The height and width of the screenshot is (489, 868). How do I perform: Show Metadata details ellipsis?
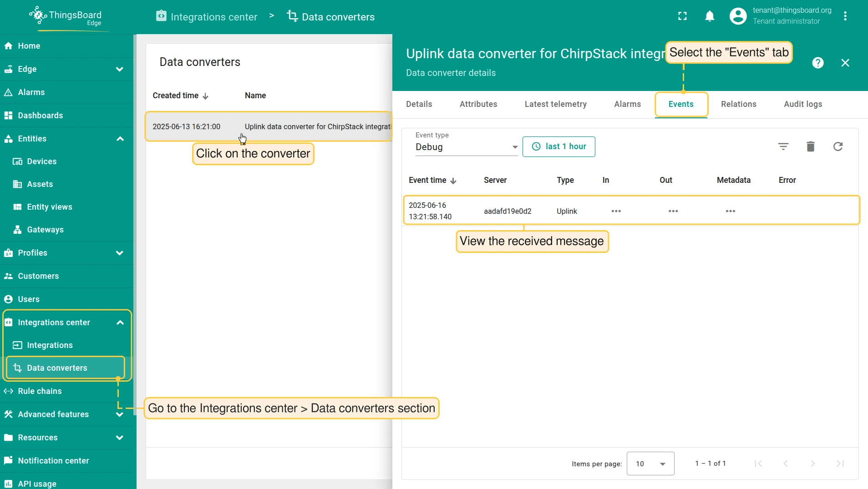click(x=730, y=211)
